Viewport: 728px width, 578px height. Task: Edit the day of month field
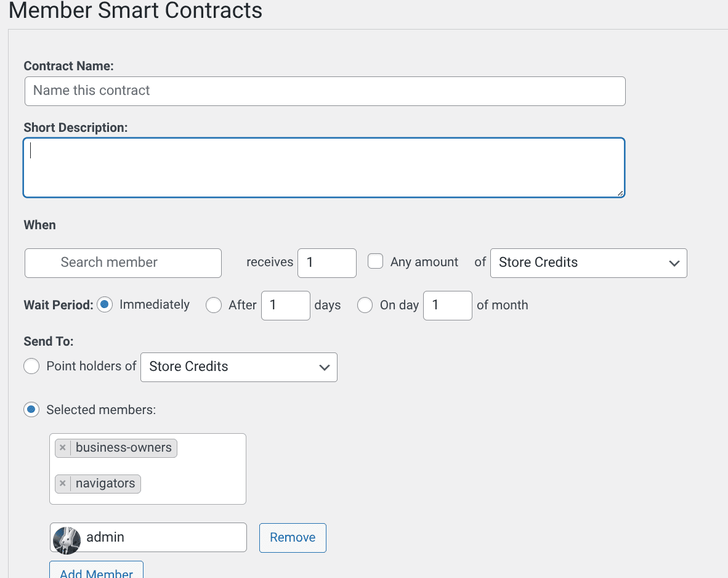[x=448, y=306]
